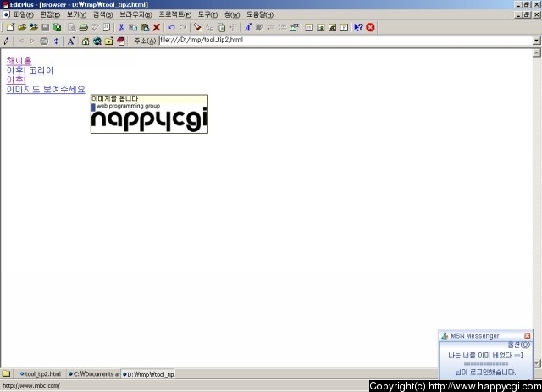Click the Print printer icon
Image resolution: width=542 pixels, height=392 pixels.
tap(83, 28)
